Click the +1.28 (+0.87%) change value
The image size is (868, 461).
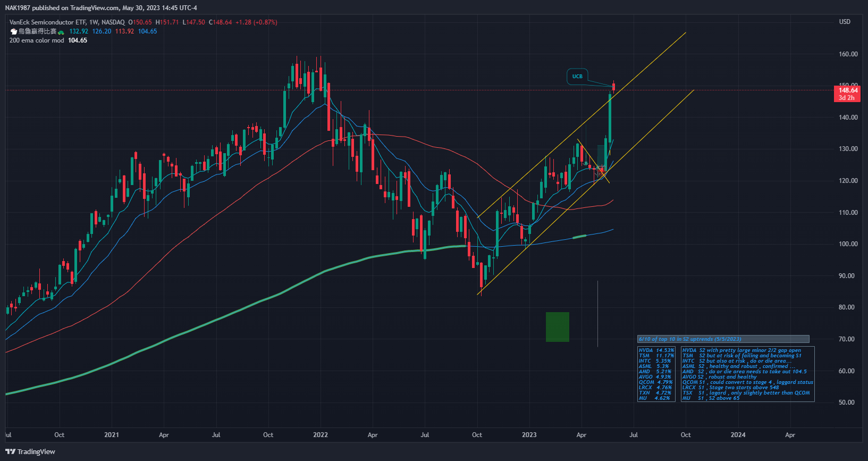(256, 22)
